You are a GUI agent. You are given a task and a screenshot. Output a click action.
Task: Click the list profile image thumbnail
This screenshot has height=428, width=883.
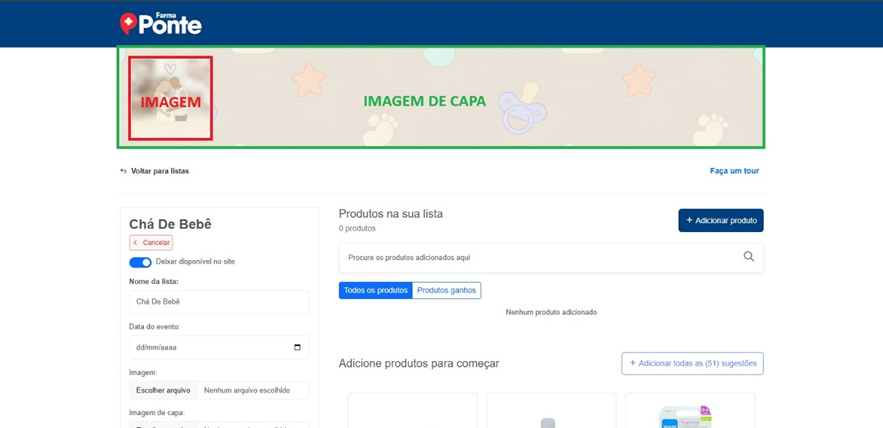(x=170, y=98)
